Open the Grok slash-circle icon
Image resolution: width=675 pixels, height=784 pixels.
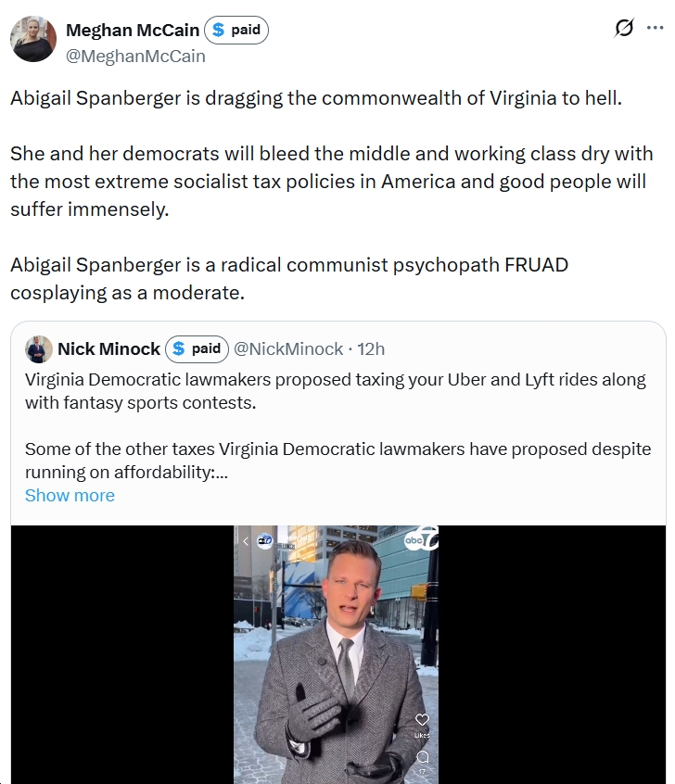(624, 28)
